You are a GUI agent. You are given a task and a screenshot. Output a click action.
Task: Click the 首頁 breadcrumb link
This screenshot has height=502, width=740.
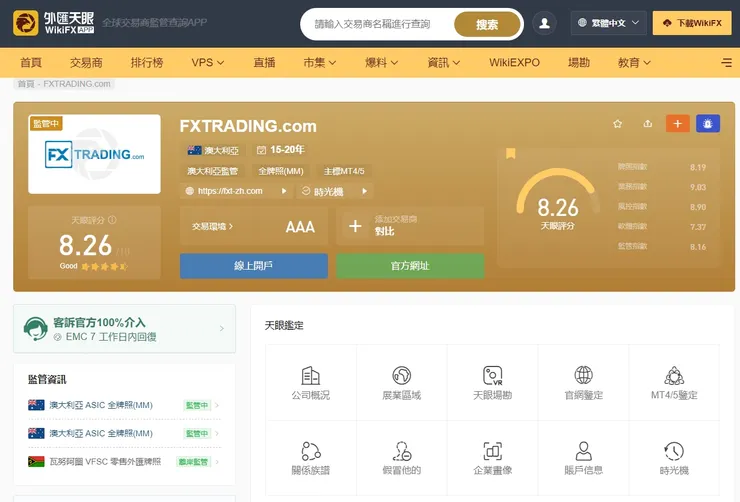tap(26, 84)
